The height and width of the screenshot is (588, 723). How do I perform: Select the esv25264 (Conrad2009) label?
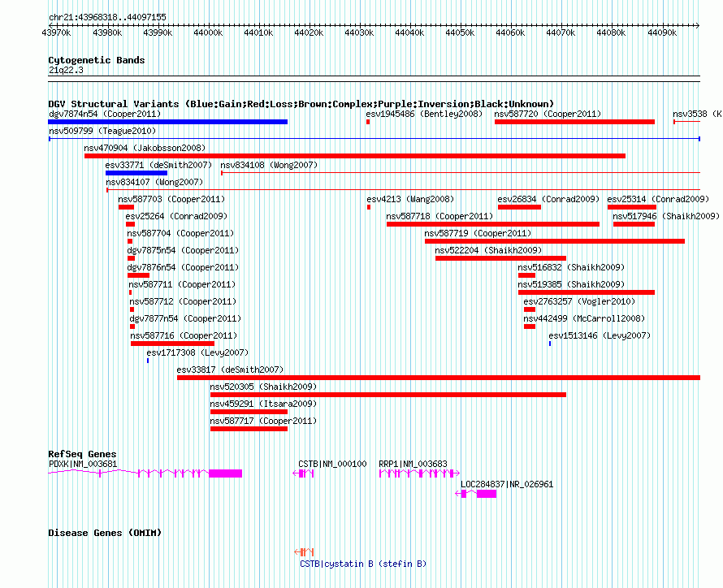click(x=176, y=216)
